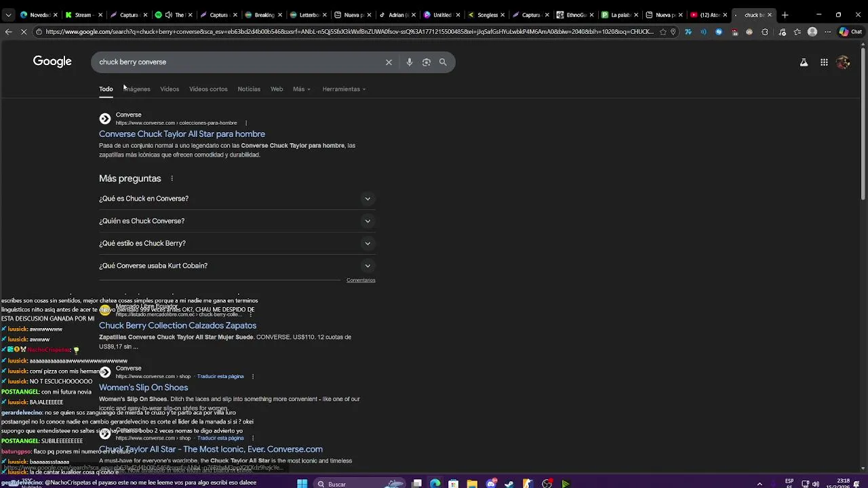868x488 pixels.
Task: Switch to the Letterbox browser tab
Action: pyautogui.click(x=309, y=15)
